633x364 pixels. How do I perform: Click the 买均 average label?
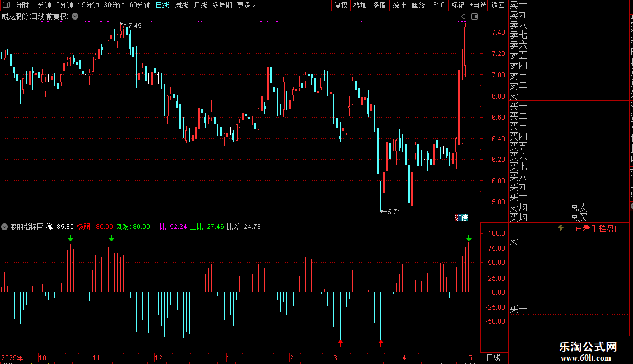(518, 217)
